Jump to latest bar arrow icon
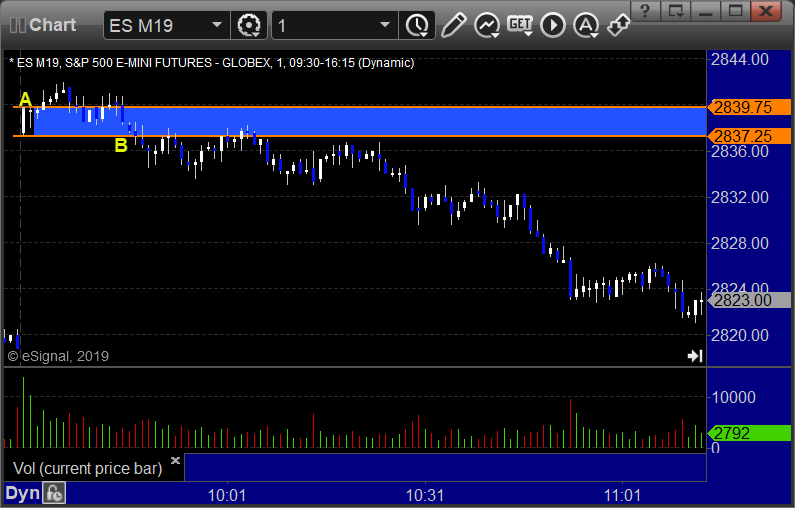The width and height of the screenshot is (795, 508). pyautogui.click(x=695, y=356)
